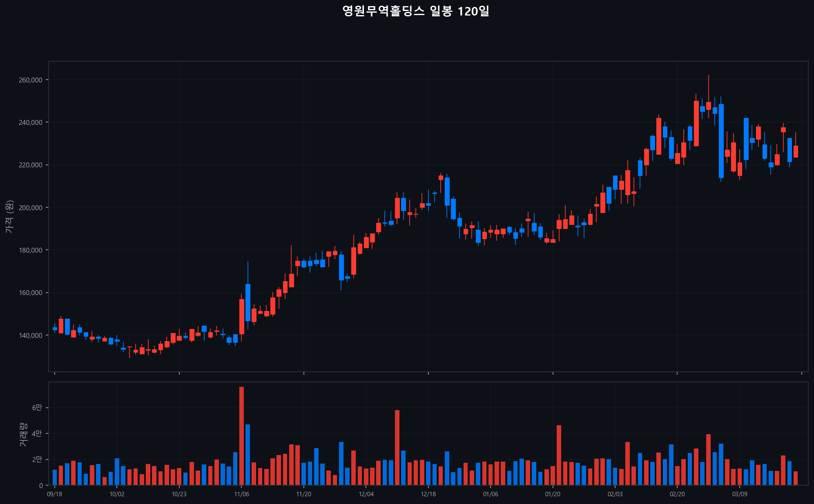The height and width of the screenshot is (504, 814).
Task: Click the 200,000 price axis label
Action: [x=31, y=208]
